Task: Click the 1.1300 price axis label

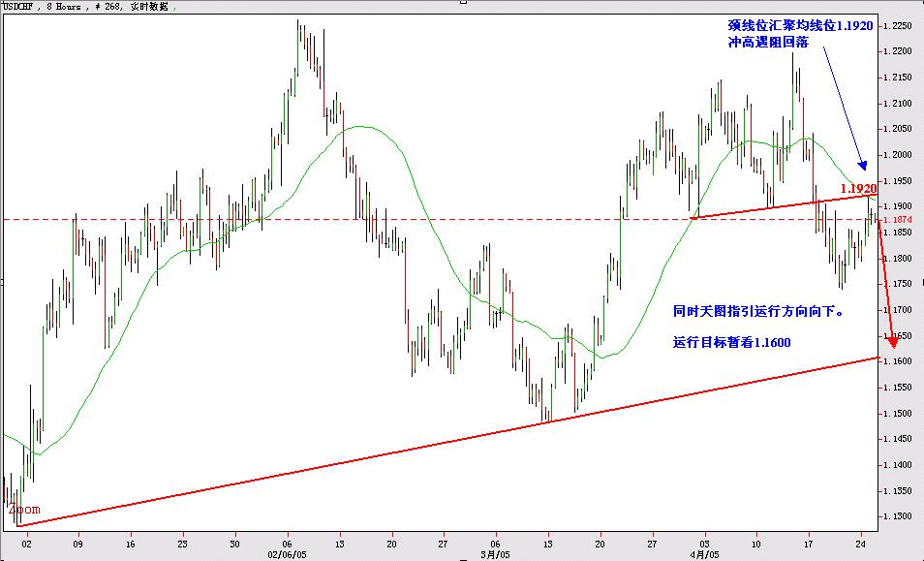Action: click(896, 516)
